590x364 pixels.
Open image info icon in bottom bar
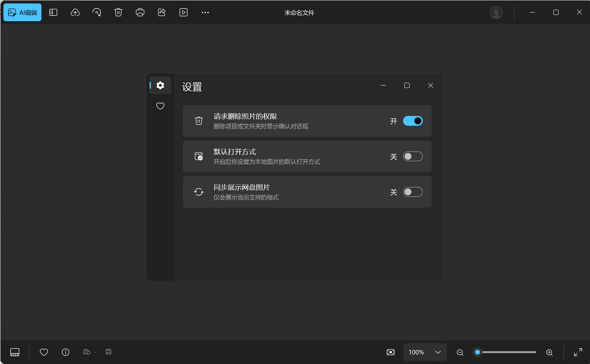pos(66,352)
